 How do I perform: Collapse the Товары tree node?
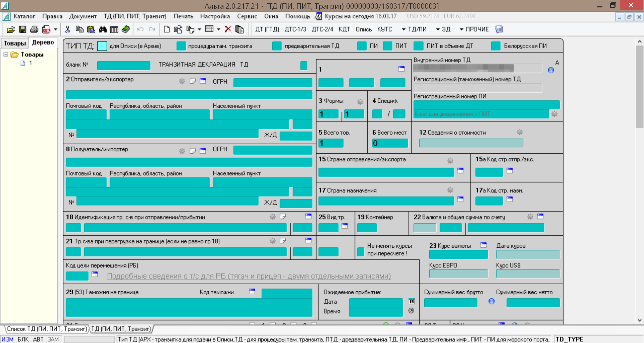pos(6,54)
